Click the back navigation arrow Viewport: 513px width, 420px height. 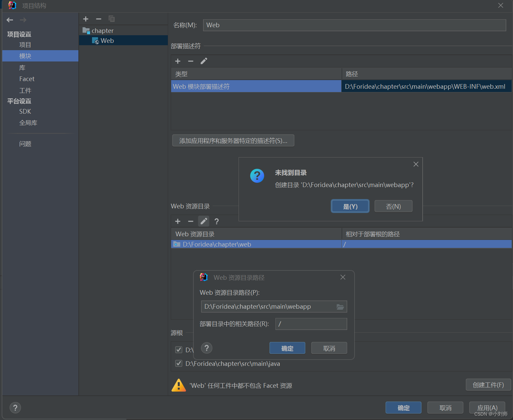(x=10, y=20)
